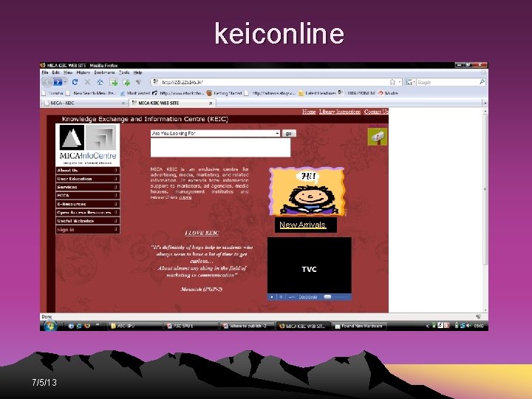Click the Google search box

pyautogui.click(x=448, y=82)
